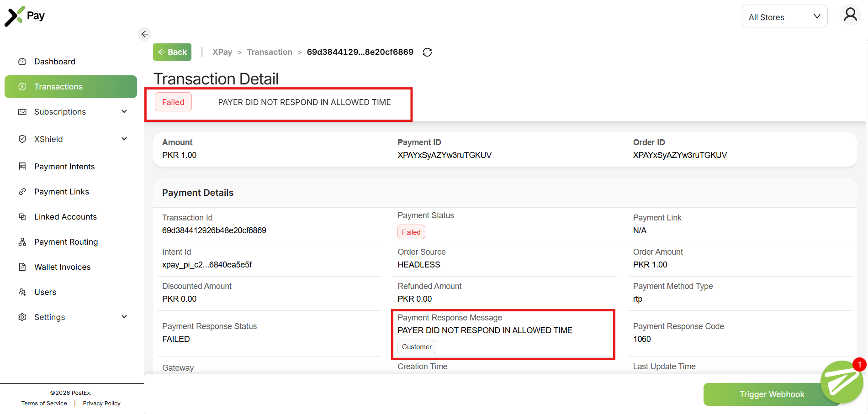868x414 pixels.
Task: Click the Transaction breadcrumb link
Action: point(270,52)
